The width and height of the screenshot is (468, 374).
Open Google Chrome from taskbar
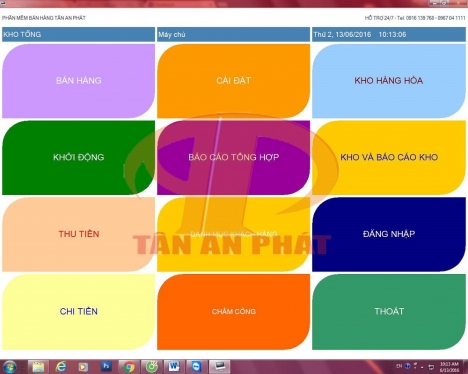coord(129,367)
